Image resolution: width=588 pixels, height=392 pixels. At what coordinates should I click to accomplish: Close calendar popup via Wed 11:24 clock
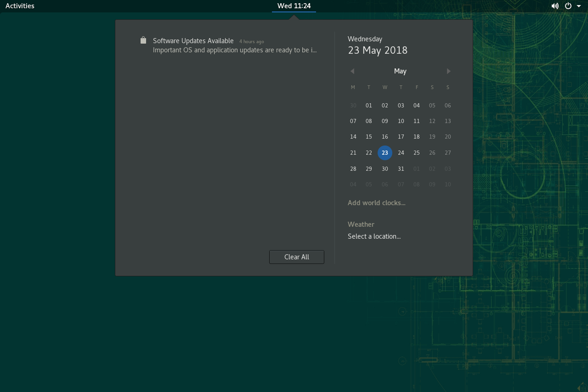click(294, 6)
